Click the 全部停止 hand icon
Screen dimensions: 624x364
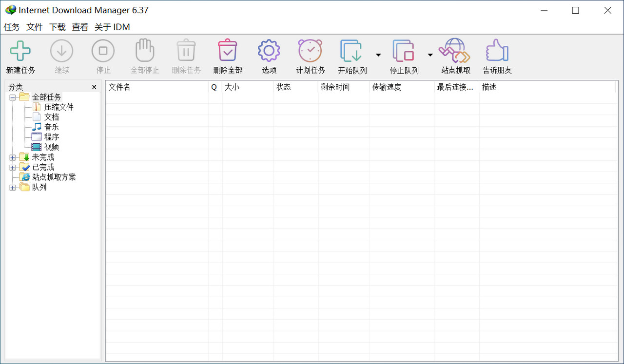[145, 51]
